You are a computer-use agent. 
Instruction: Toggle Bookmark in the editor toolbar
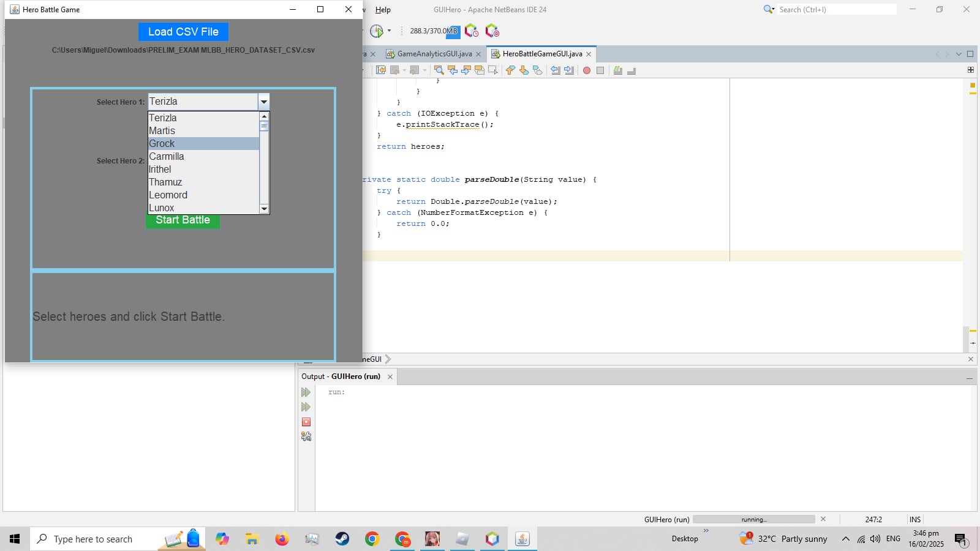pyautogui.click(x=537, y=70)
